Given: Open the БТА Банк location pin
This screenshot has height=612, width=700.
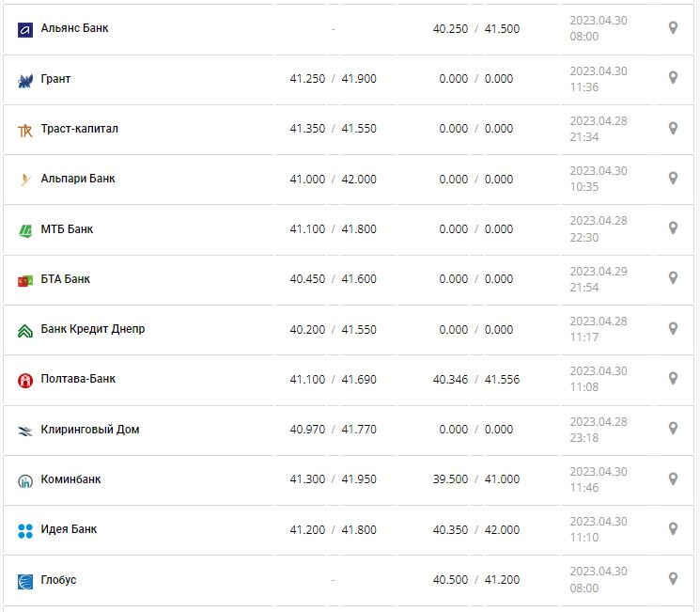Looking at the screenshot, I should (673, 278).
